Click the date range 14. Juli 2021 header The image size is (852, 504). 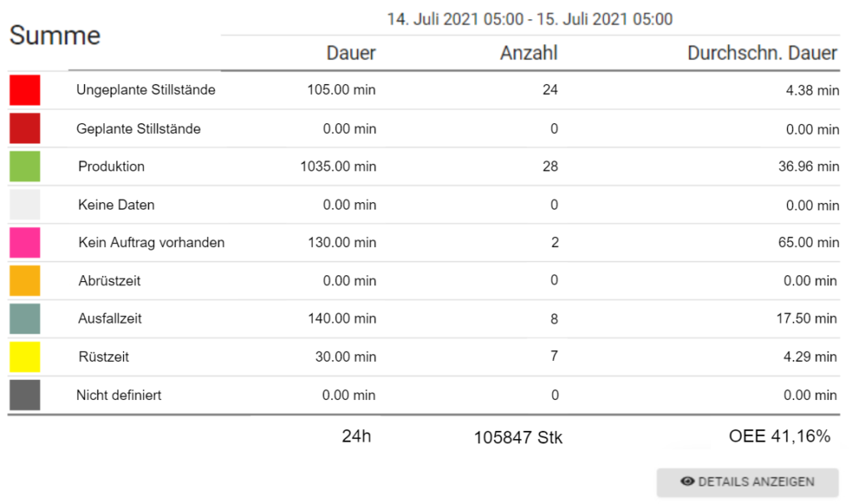click(530, 20)
